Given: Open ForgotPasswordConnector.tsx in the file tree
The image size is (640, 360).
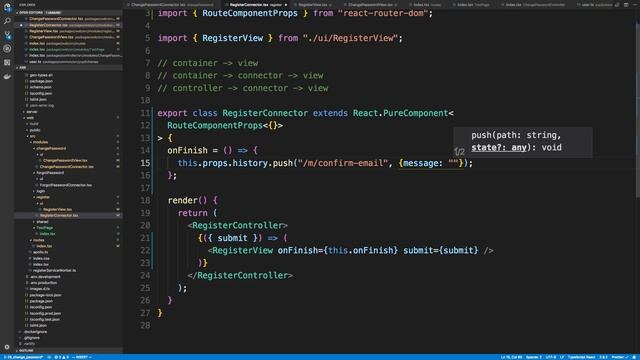Looking at the screenshot, I should (x=66, y=185).
